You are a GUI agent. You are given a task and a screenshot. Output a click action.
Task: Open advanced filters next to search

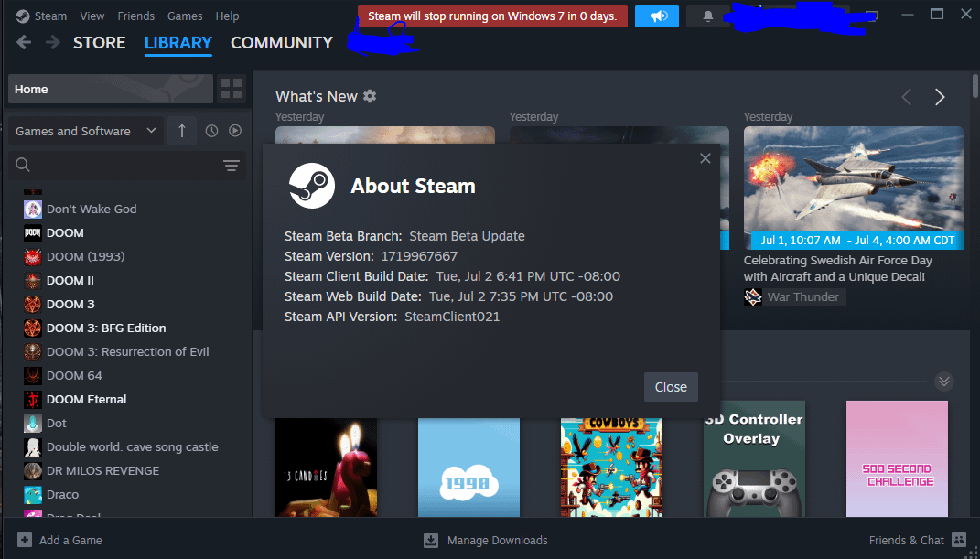(231, 166)
